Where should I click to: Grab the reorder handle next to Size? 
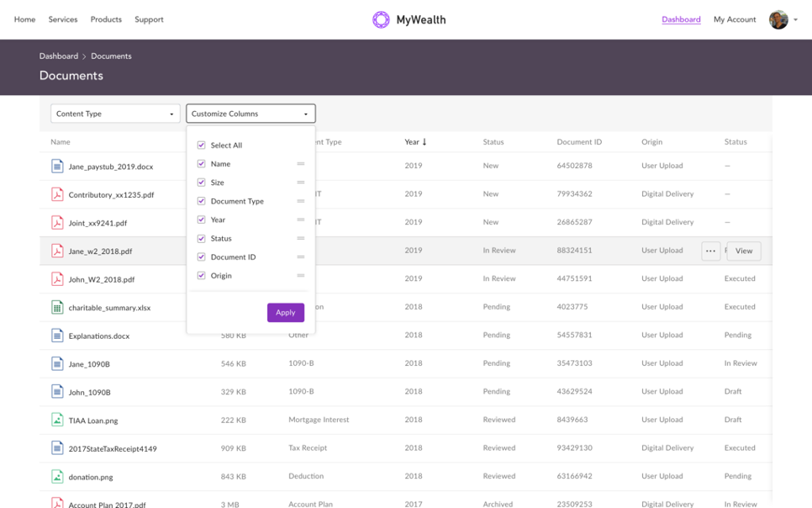(300, 183)
